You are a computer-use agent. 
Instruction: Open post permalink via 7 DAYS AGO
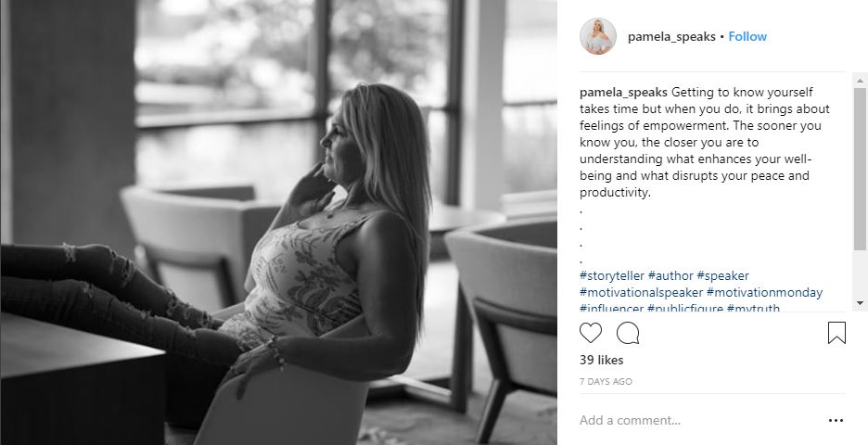606,381
